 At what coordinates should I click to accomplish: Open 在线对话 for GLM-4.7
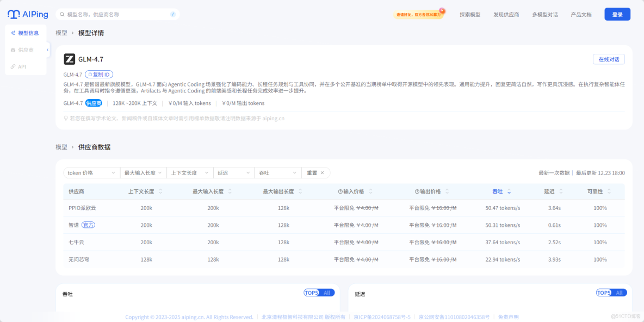pos(609,59)
